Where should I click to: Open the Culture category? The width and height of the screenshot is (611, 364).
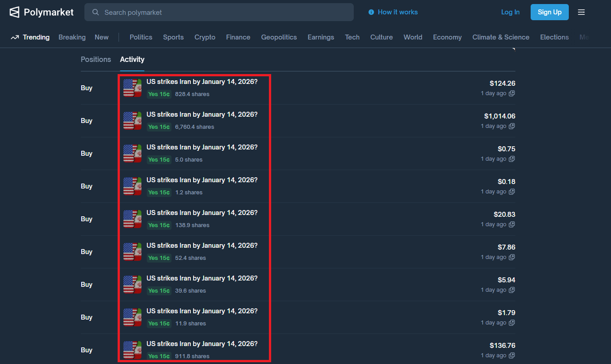382,37
